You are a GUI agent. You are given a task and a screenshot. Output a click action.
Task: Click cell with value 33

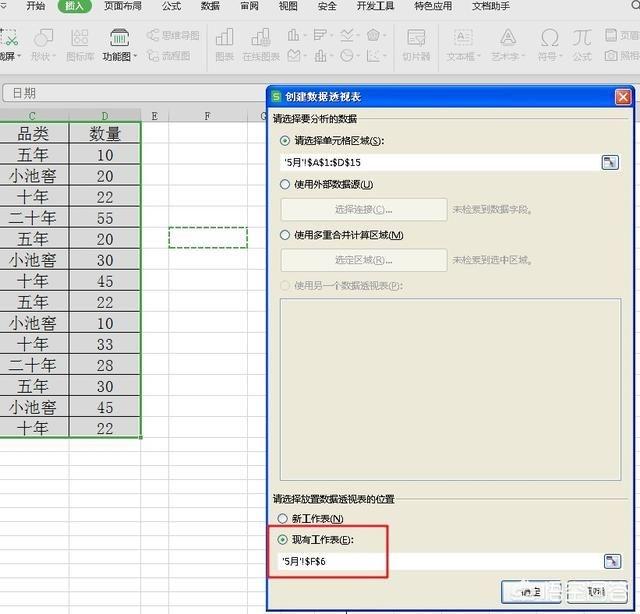pyautogui.click(x=105, y=344)
